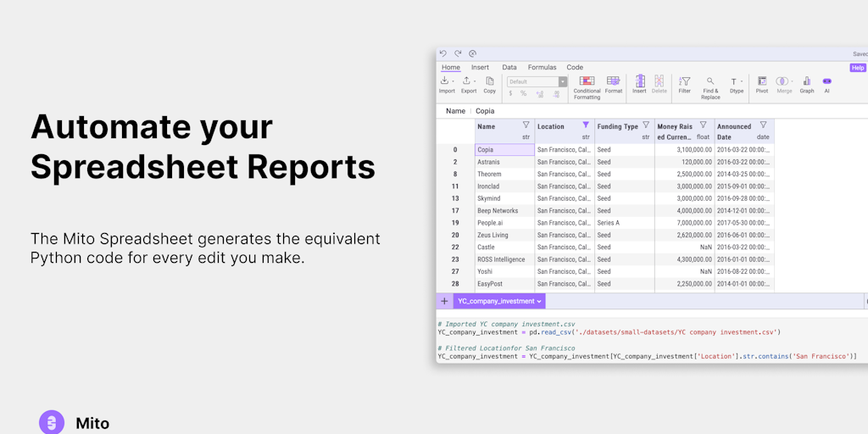Click the purple Help button

click(858, 68)
